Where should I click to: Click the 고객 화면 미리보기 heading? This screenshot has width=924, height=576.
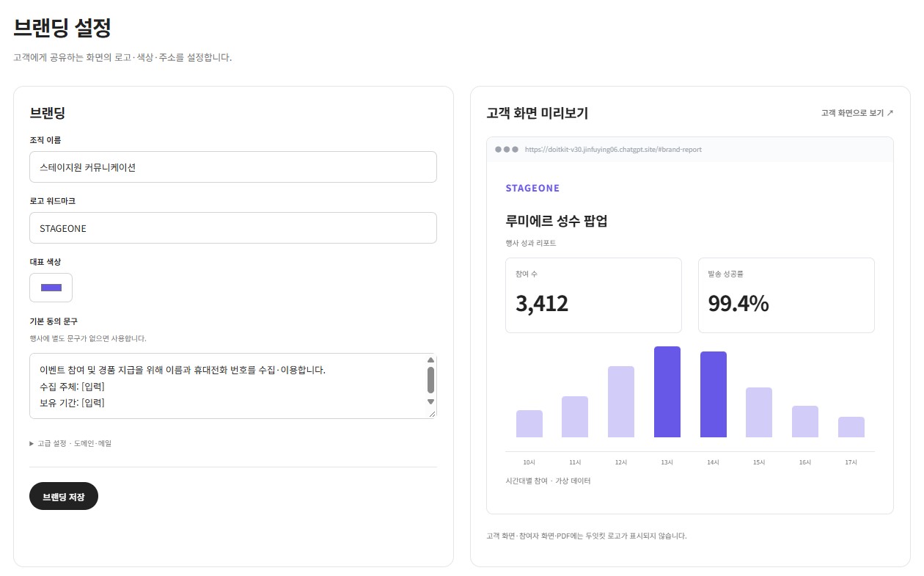coord(537,113)
